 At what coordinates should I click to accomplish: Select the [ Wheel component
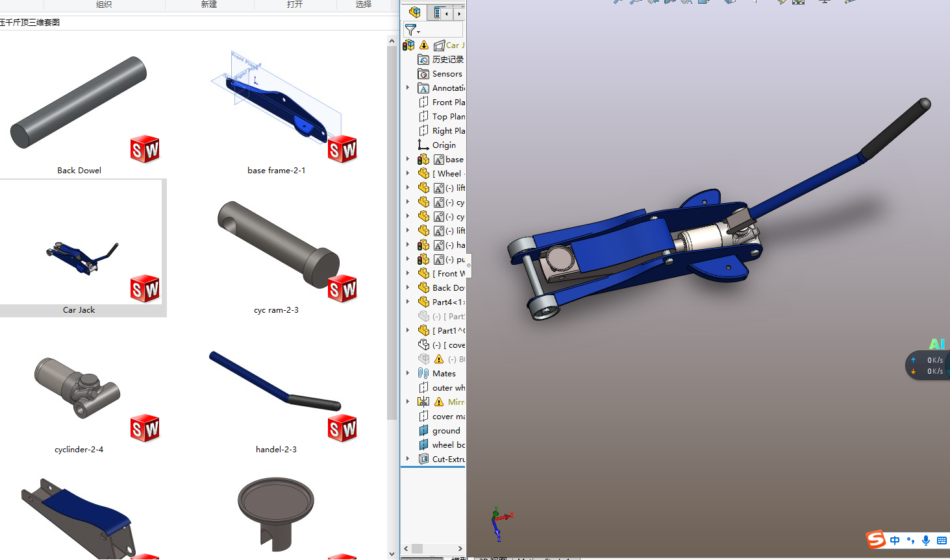pyautogui.click(x=442, y=174)
